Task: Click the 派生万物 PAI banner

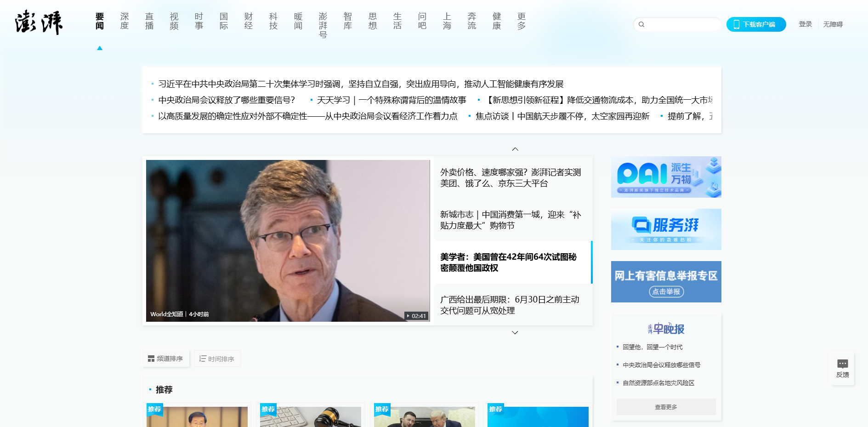Action: pos(666,177)
